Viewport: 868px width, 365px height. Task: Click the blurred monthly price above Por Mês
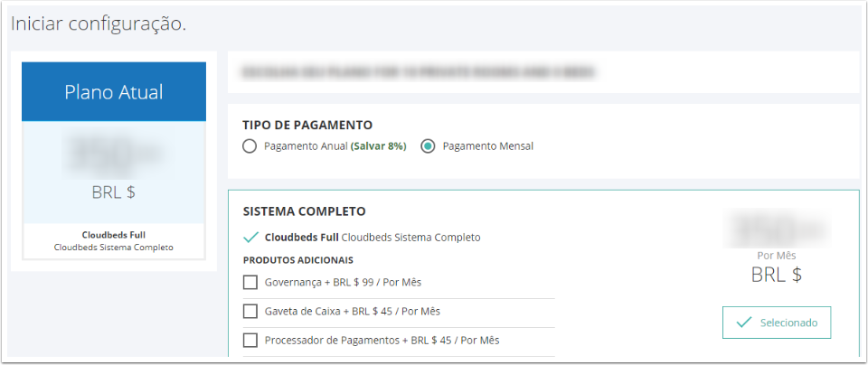(x=776, y=228)
